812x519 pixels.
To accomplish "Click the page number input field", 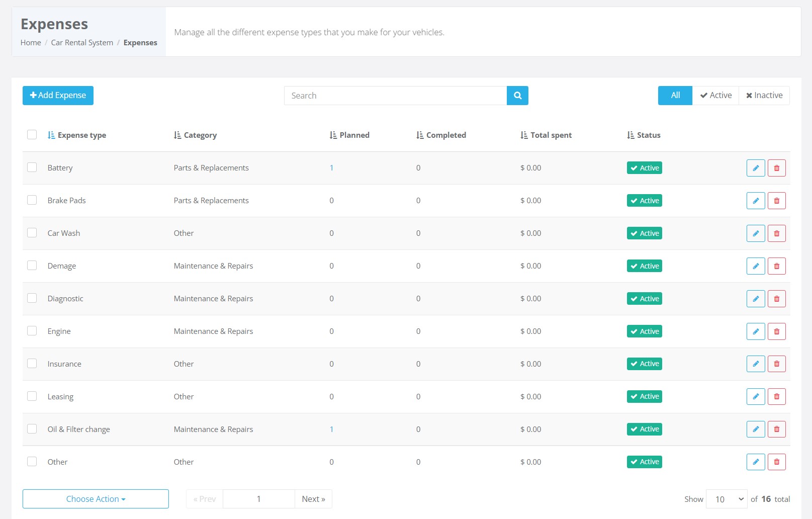I will (x=259, y=499).
